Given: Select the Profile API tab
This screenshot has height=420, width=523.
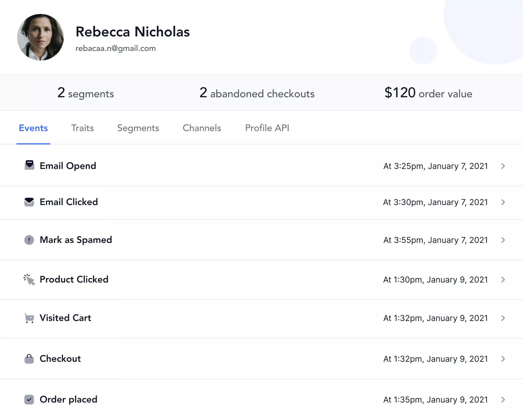Looking at the screenshot, I should (x=267, y=128).
